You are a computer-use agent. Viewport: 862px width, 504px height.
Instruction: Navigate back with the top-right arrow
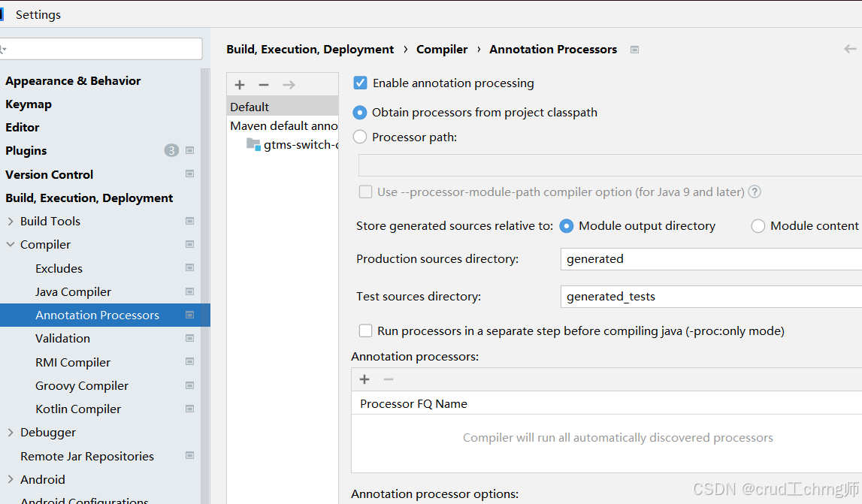tap(851, 49)
